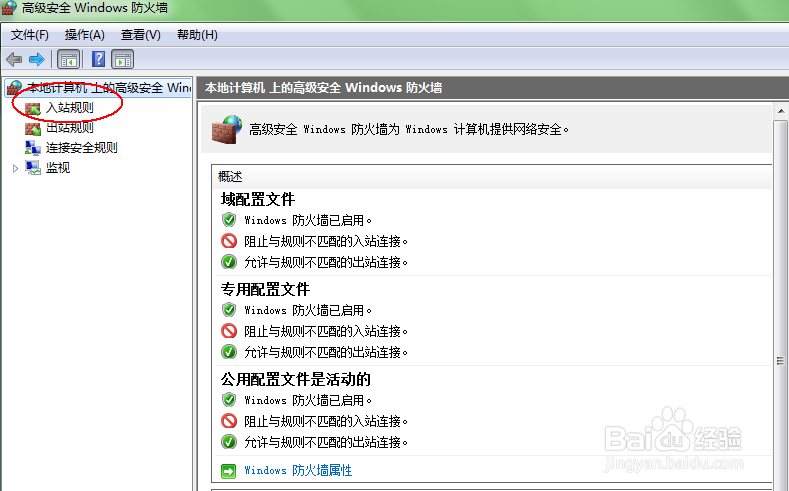The height and width of the screenshot is (491, 789).
Task: Click the green arrow icon beside 防火墙属性
Action: click(x=228, y=471)
